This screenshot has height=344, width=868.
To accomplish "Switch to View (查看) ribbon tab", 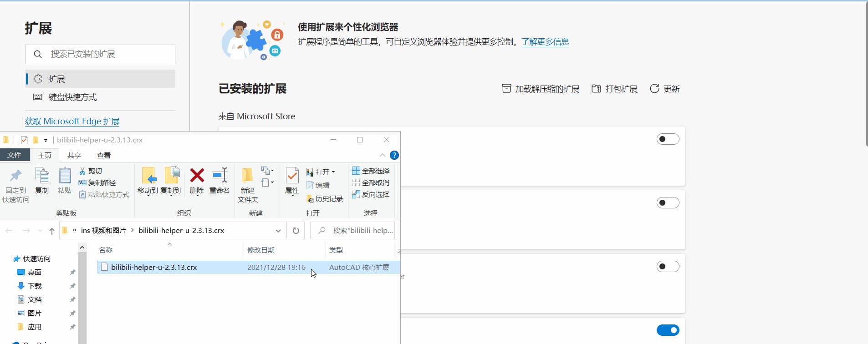I will (x=104, y=155).
